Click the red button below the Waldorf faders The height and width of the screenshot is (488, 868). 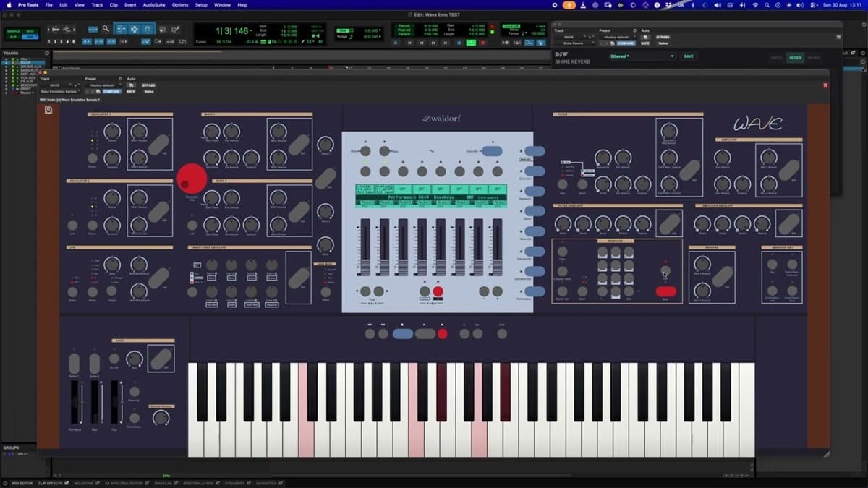coord(438,291)
